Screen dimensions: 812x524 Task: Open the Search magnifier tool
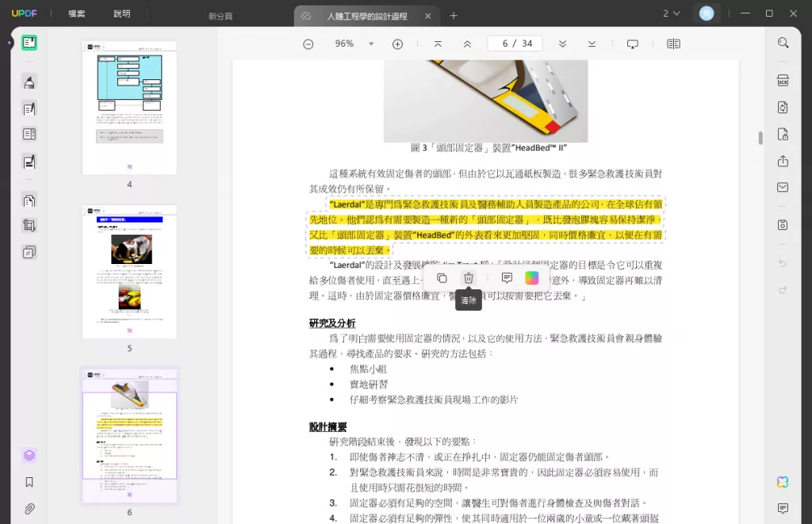click(783, 43)
